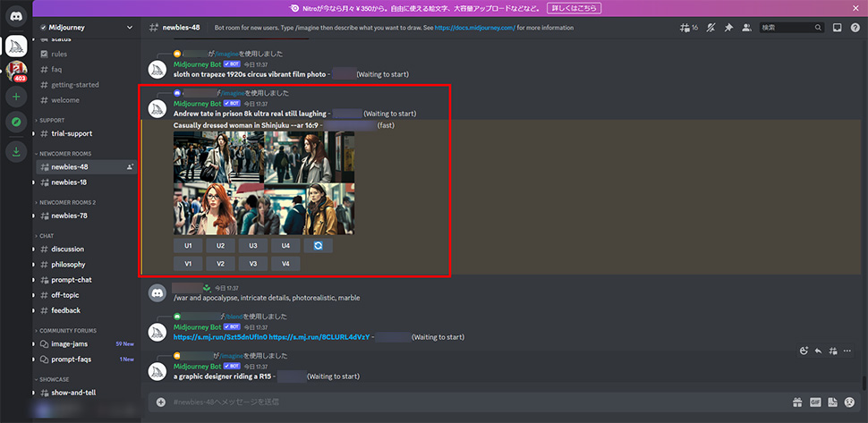This screenshot has height=423, width=868.
Task: Open the emoji picker icon
Action: (849, 402)
